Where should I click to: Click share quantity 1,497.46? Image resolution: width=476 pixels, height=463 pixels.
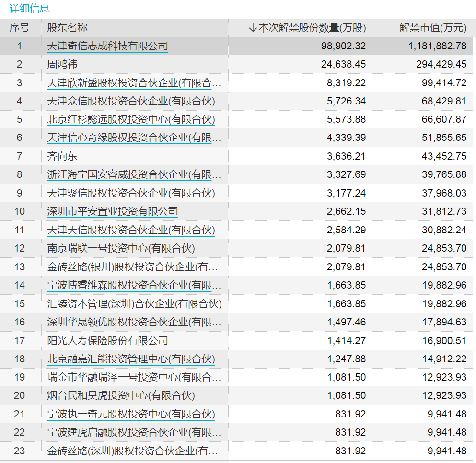[x=347, y=322]
